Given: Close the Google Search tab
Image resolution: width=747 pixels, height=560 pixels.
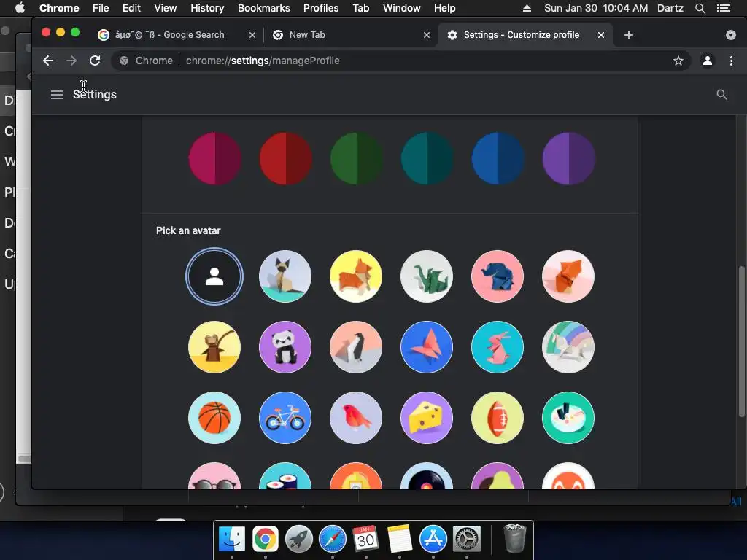Looking at the screenshot, I should [252, 35].
